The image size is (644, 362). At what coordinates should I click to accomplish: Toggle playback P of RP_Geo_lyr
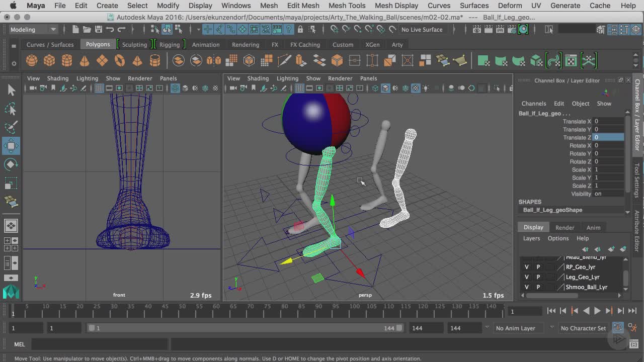[x=538, y=267]
